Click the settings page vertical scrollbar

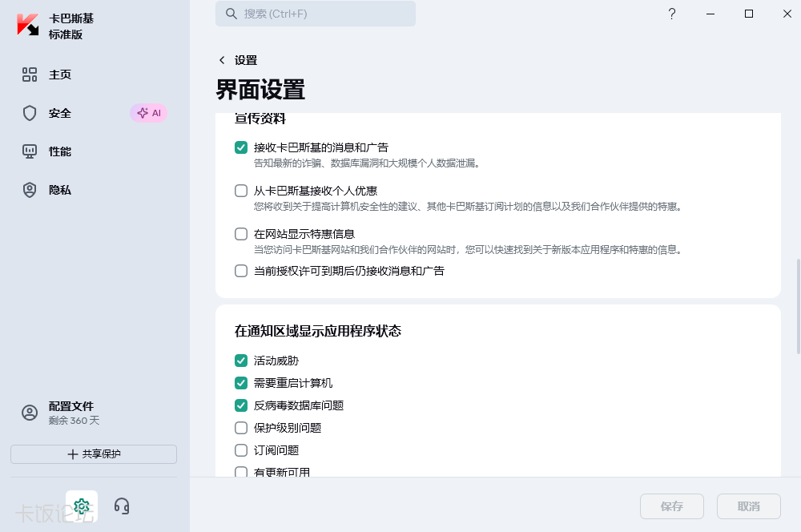(798, 307)
